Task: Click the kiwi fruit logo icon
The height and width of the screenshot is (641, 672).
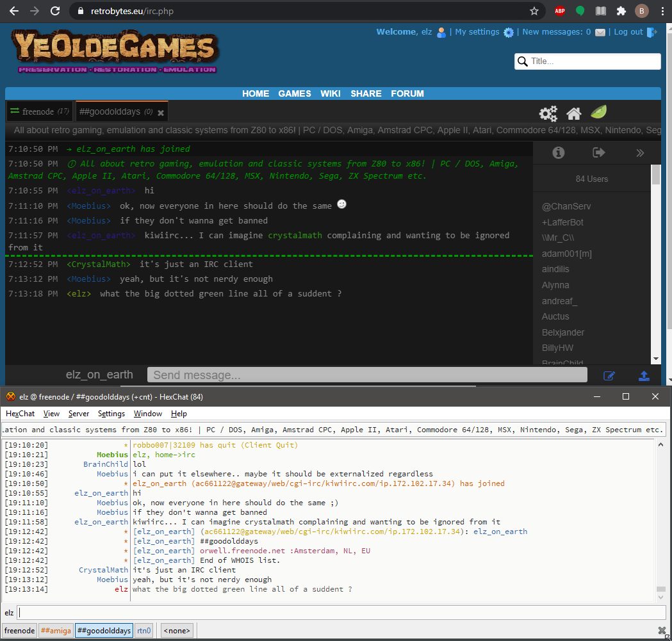Action: [599, 112]
